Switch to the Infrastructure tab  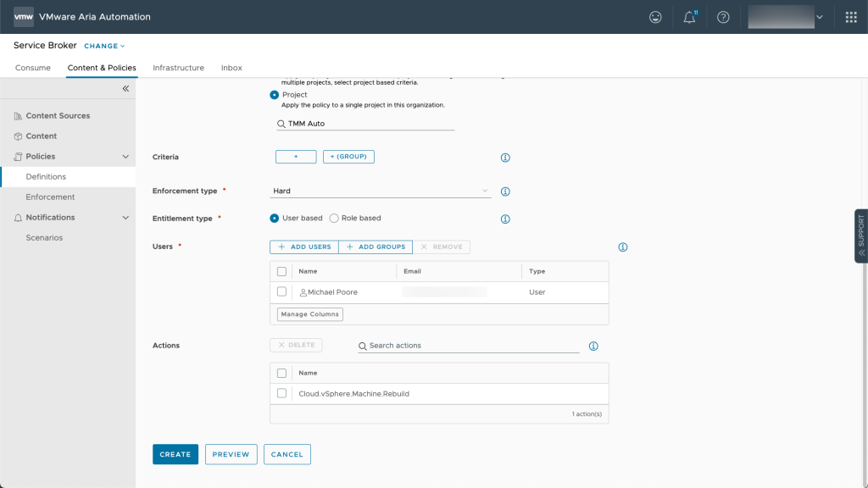coord(178,68)
